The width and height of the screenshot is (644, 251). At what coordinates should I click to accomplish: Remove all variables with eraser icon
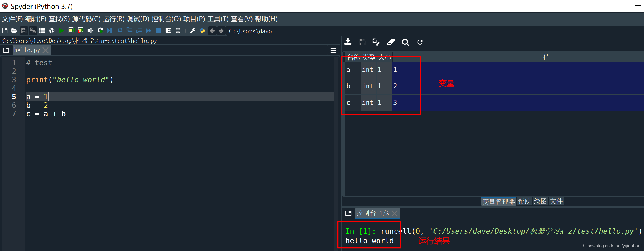pyautogui.click(x=391, y=42)
